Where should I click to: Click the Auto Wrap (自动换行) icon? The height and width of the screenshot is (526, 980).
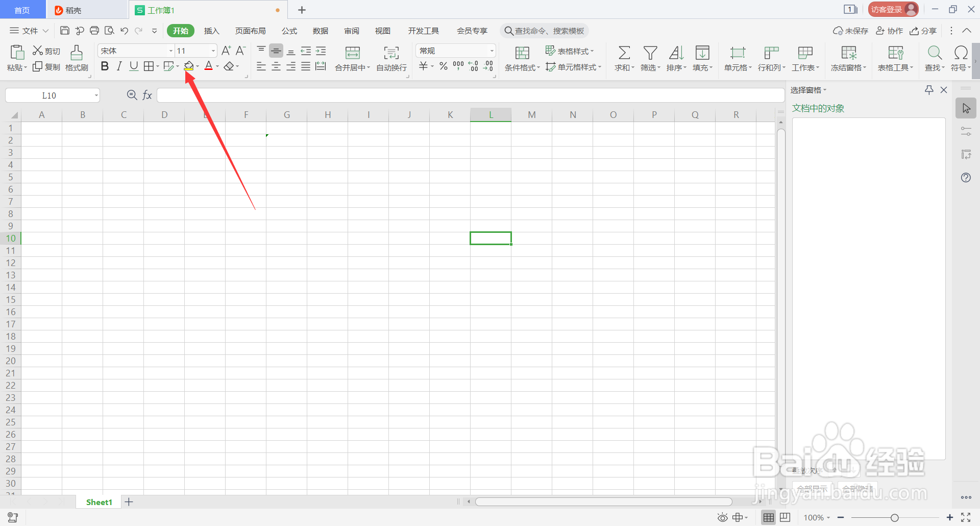(391, 53)
